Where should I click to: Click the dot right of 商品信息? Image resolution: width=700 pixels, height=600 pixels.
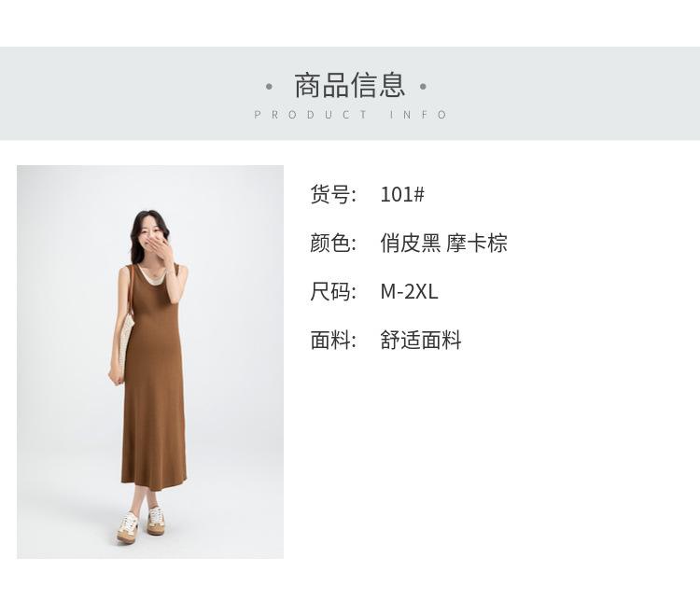tap(423, 86)
